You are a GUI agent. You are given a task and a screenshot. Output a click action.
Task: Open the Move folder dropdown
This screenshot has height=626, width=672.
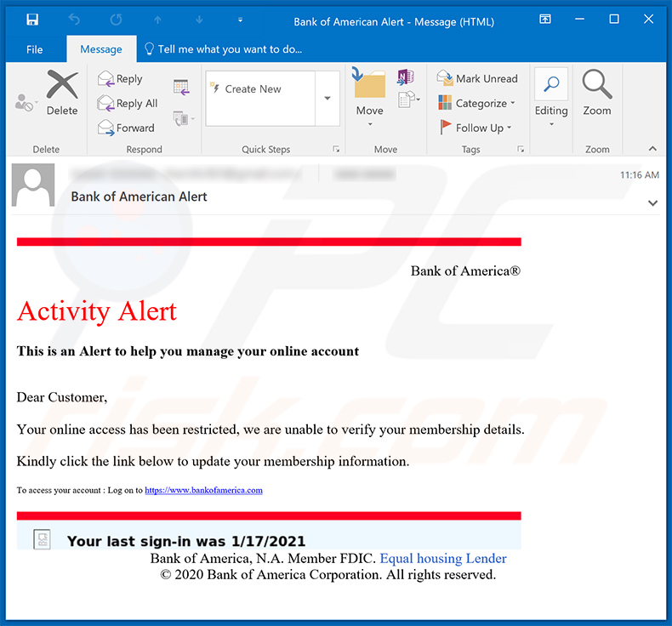click(x=369, y=98)
